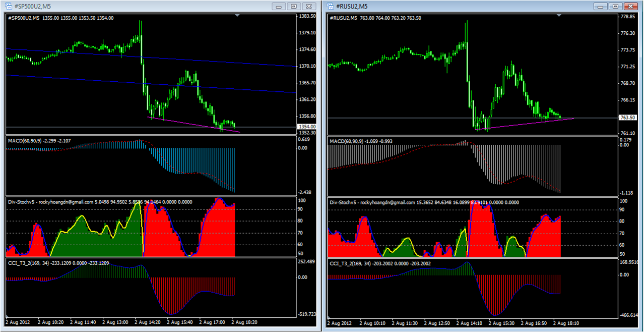Select the upper blue channel line on SP500U2
644x333 pixels.
(x=150, y=58)
